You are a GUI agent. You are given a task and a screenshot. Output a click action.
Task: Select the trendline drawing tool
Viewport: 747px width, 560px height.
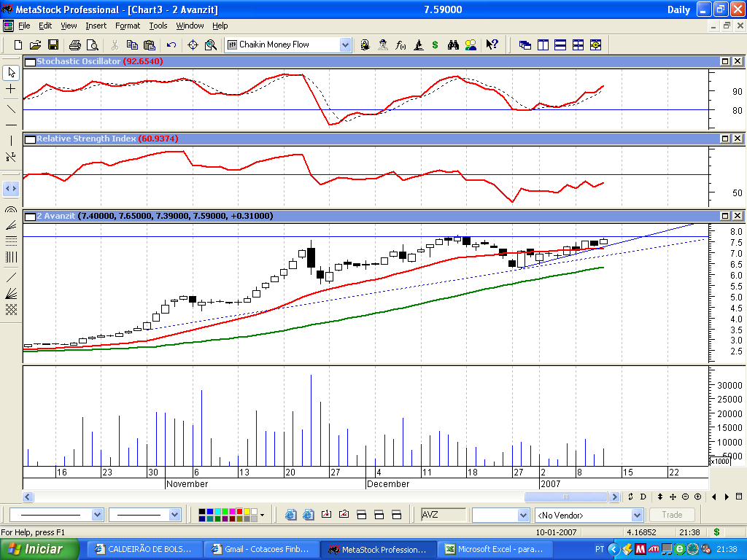tap(11, 109)
